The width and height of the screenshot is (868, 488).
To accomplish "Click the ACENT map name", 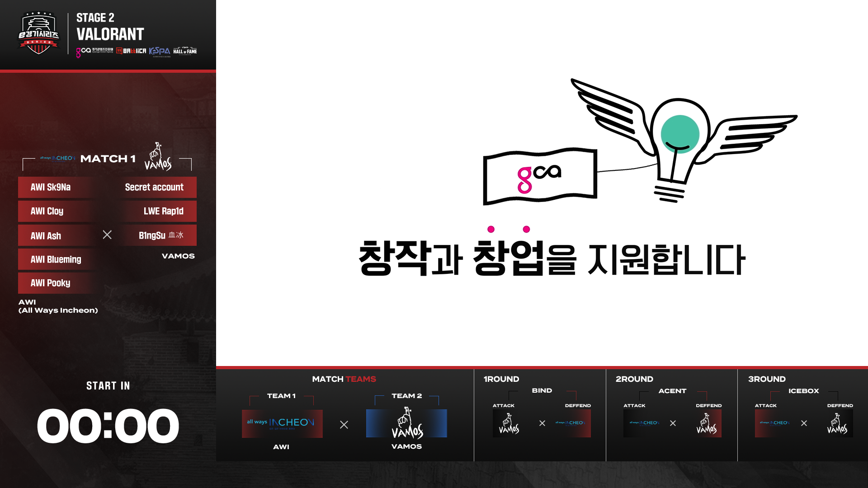I will (672, 391).
